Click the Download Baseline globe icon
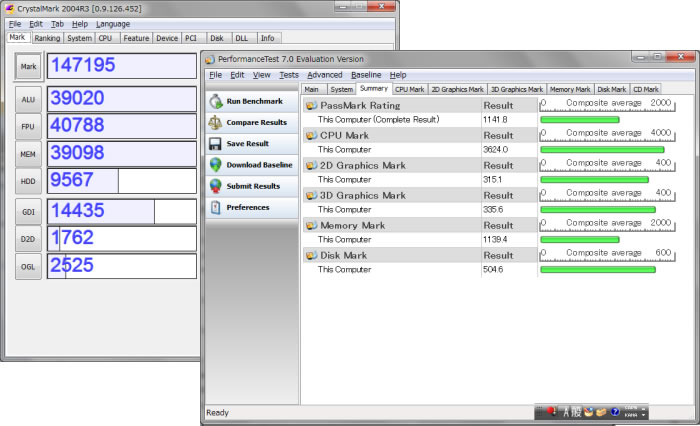This screenshot has height=426, width=700. point(216,165)
